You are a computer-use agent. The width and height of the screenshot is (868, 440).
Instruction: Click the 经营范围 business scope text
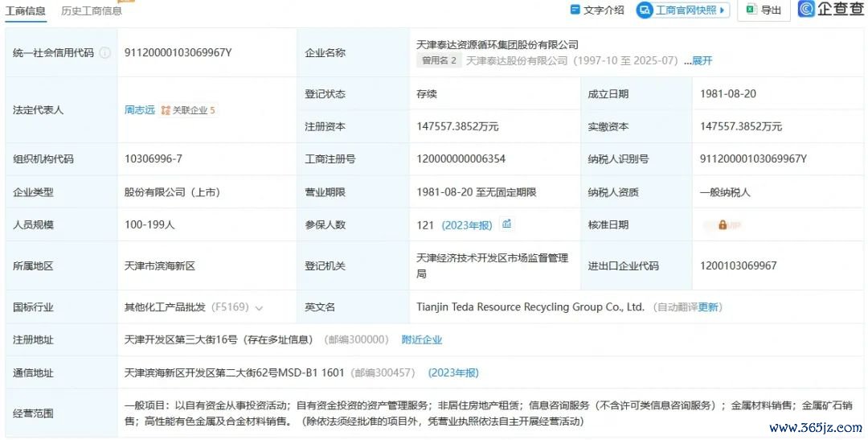coord(489,413)
